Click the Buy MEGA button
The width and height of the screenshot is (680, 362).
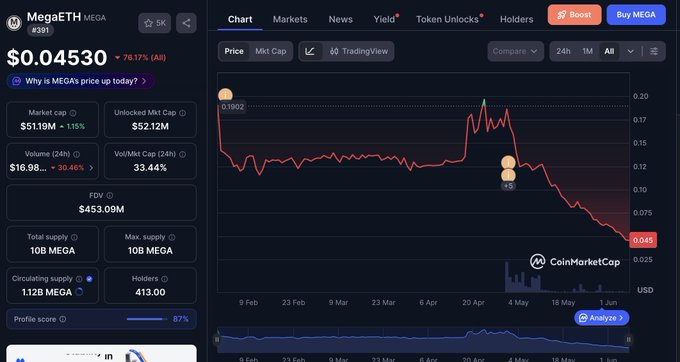pyautogui.click(x=636, y=15)
